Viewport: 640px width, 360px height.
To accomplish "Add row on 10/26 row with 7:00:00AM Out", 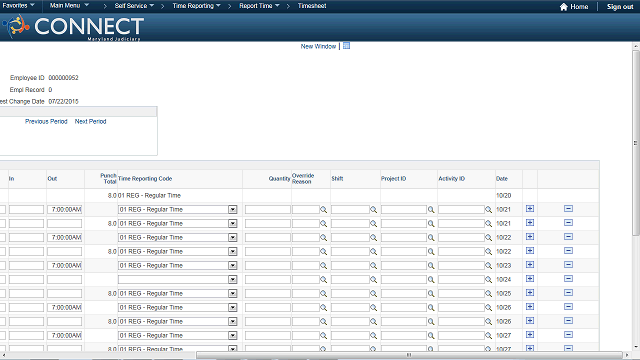I will point(530,307).
